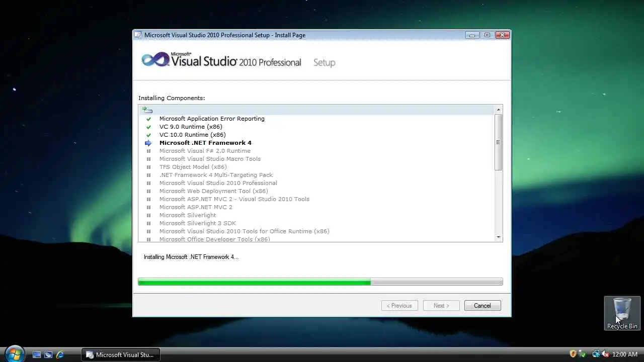
Task: Click the green installation progress bar
Action: coord(255,282)
